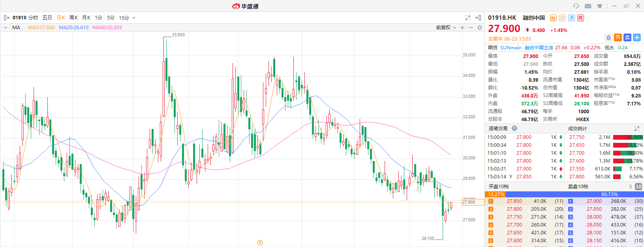Click the 15:00:09 tick trade row

[x=525, y=137]
